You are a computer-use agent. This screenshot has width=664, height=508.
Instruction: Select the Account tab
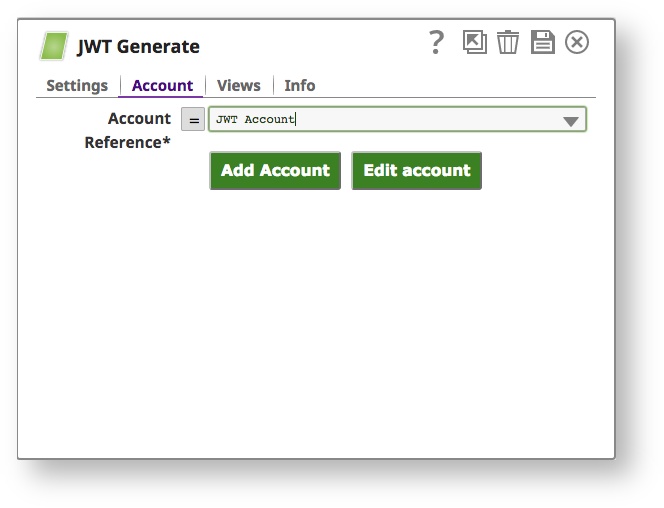click(x=162, y=86)
